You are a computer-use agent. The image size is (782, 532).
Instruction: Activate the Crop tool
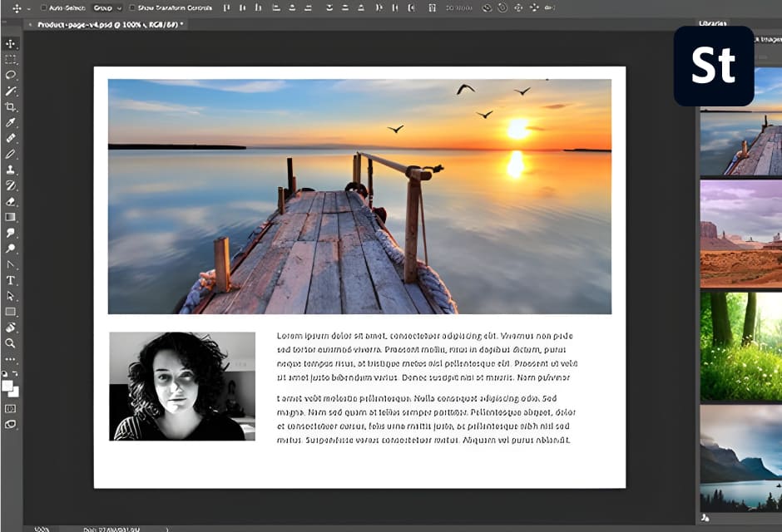click(x=10, y=106)
